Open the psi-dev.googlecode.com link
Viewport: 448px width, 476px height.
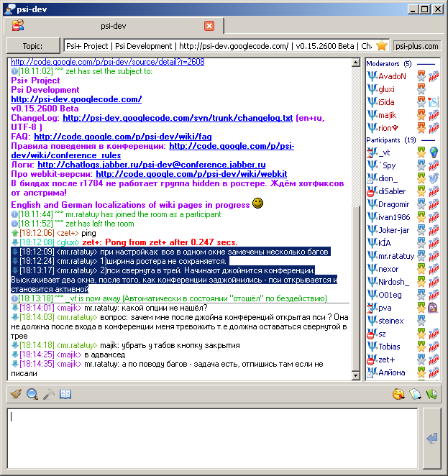[76, 99]
